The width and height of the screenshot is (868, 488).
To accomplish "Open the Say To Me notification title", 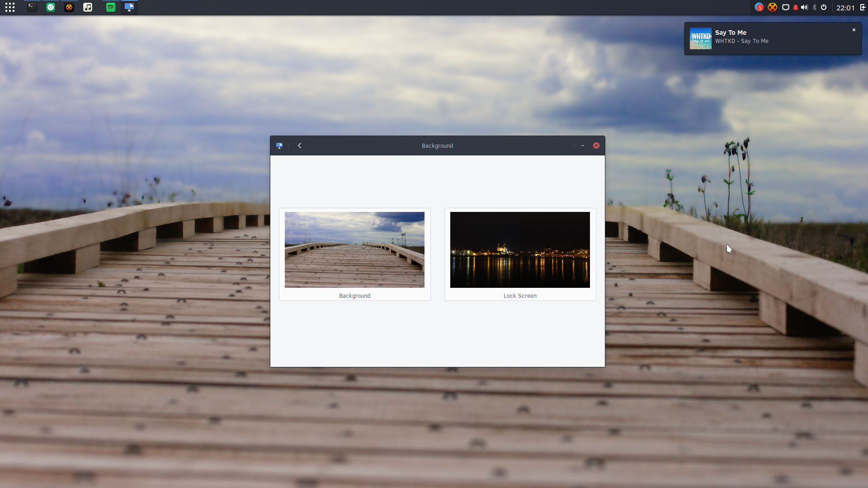I will [731, 33].
